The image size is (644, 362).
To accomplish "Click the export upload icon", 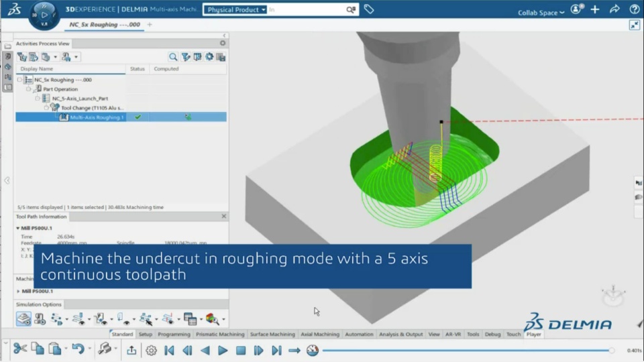I will (131, 350).
